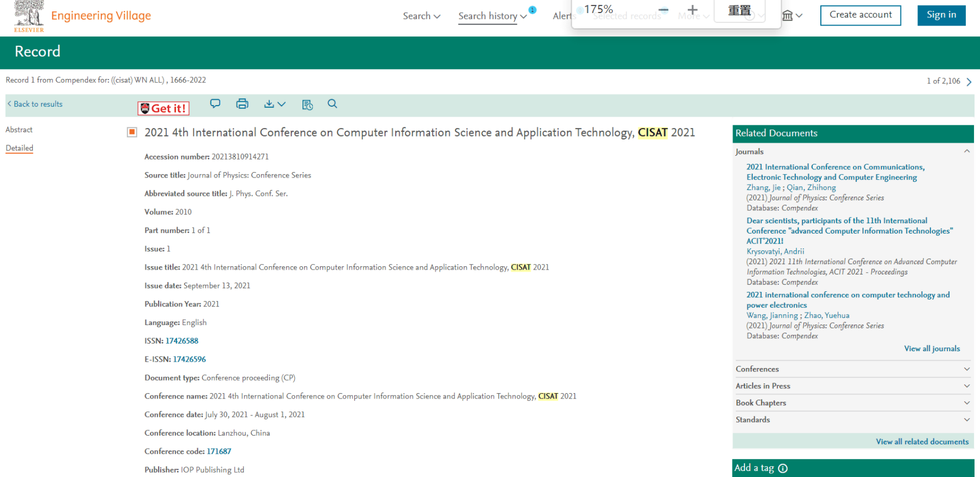Click the print record icon
This screenshot has height=477, width=980.
[242, 103]
